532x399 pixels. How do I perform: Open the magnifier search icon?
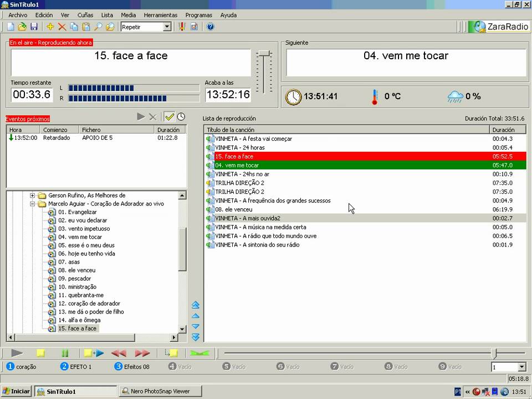pyautogui.click(x=98, y=27)
